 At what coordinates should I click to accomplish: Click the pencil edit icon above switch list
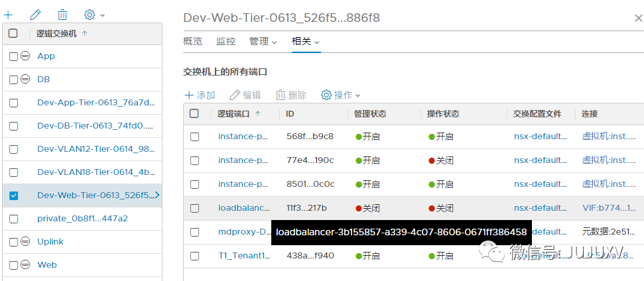click(35, 15)
